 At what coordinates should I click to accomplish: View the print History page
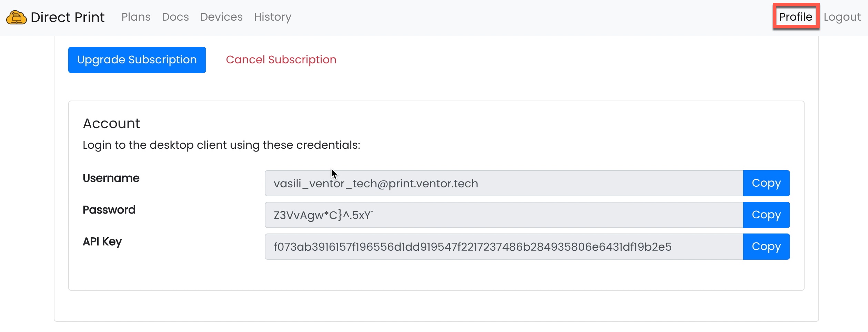[x=272, y=17]
